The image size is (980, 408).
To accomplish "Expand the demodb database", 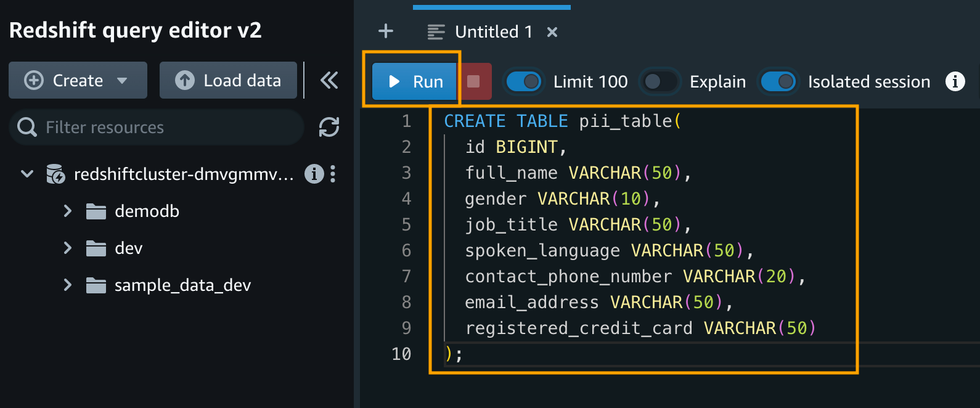I will point(68,211).
